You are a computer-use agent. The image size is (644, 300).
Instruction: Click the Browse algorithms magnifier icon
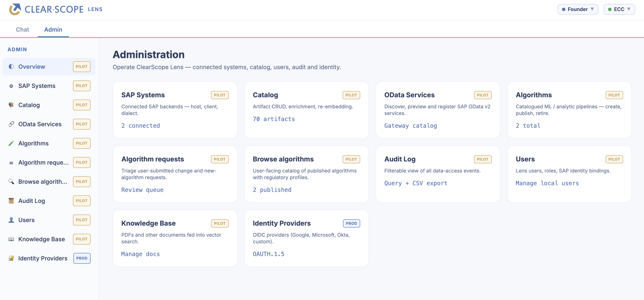click(x=11, y=182)
